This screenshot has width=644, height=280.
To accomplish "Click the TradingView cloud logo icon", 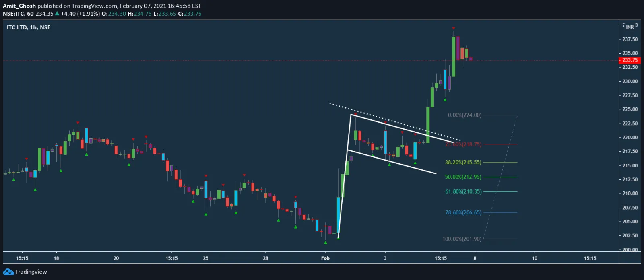I will 8,272.
